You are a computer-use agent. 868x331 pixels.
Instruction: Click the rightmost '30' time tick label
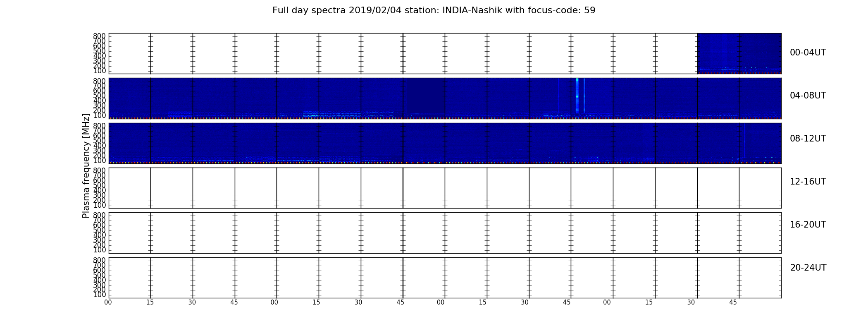pos(691,302)
